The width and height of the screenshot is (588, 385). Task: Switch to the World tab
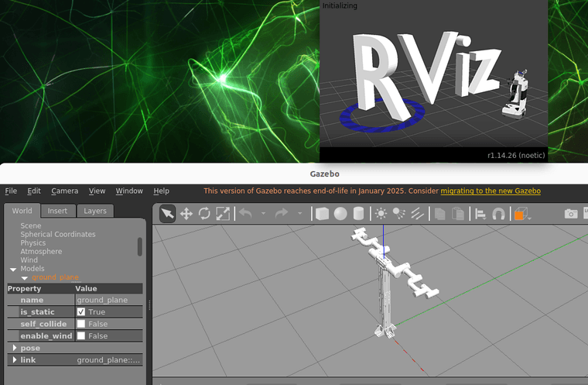(x=22, y=211)
